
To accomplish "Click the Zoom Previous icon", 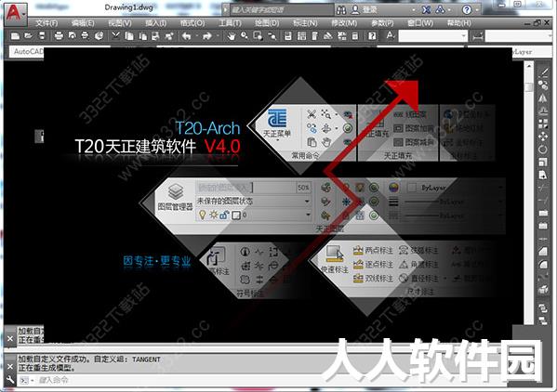I will pos(272,36).
